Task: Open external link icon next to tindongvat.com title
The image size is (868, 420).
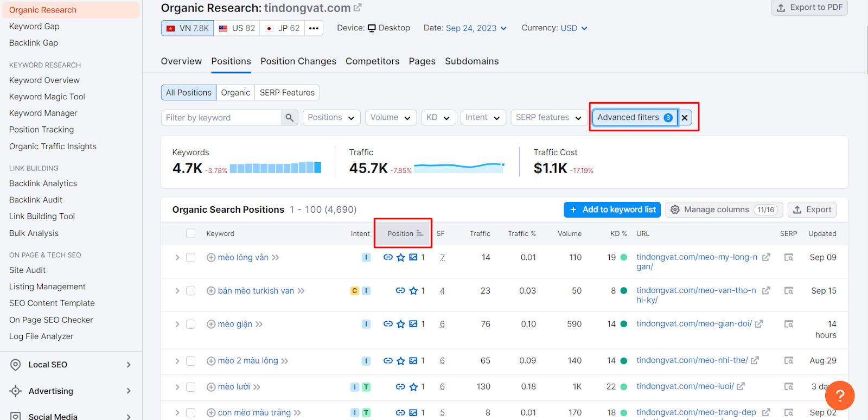Action: click(358, 8)
